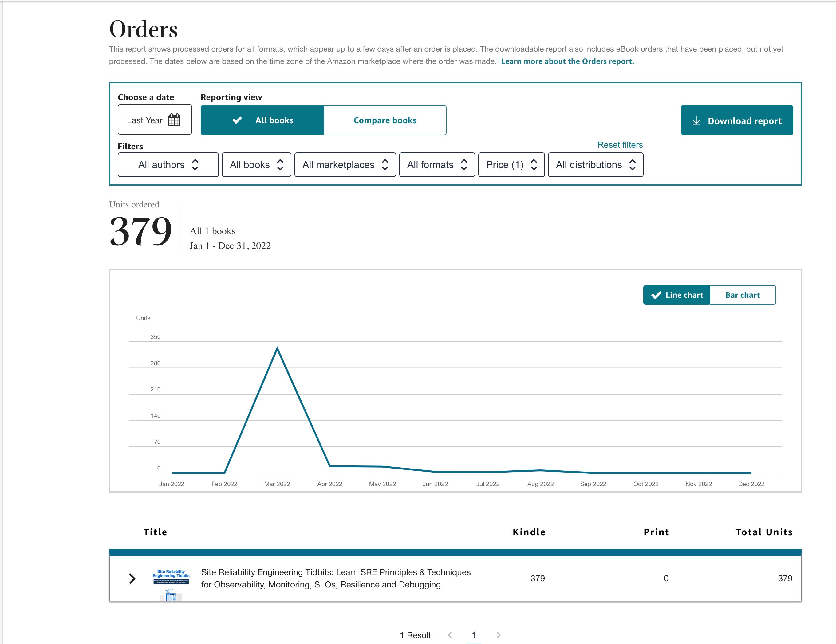Expand the book row chevron
The width and height of the screenshot is (836, 644).
[x=132, y=578]
